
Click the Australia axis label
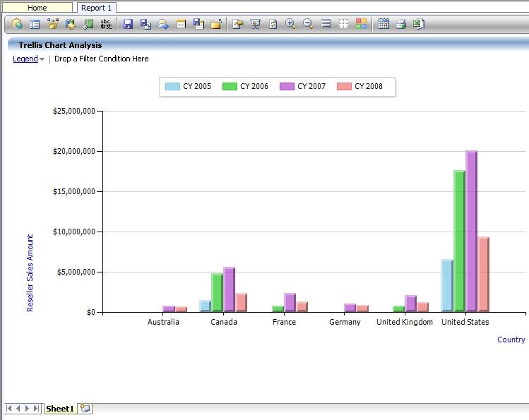[163, 322]
